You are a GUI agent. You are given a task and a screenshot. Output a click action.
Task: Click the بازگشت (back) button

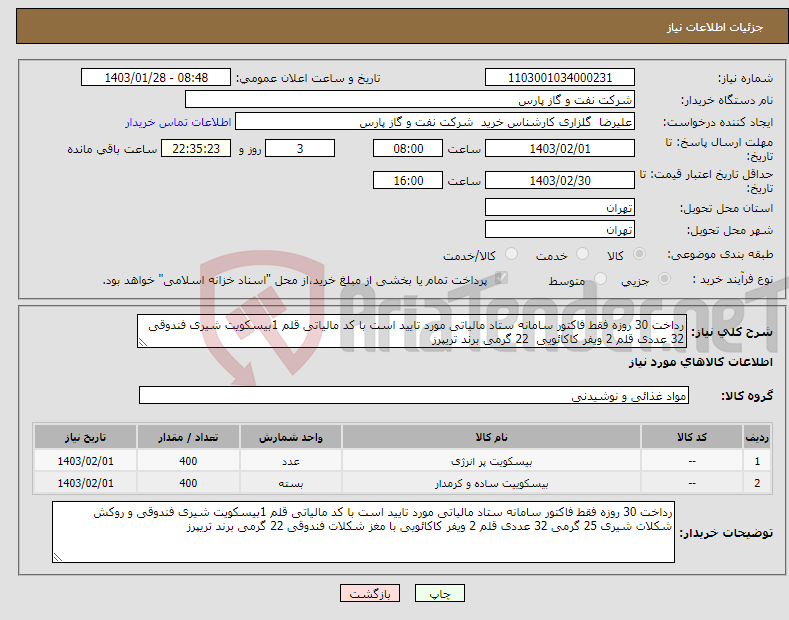tap(370, 594)
